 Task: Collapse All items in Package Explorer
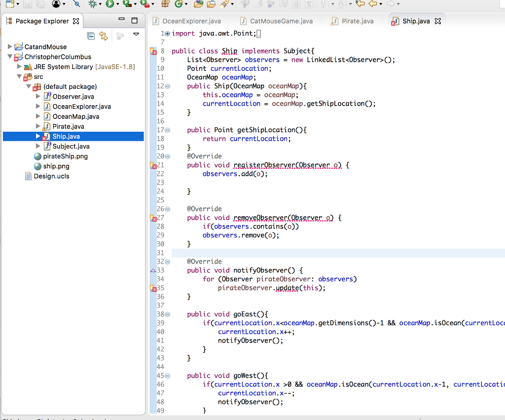click(x=90, y=35)
